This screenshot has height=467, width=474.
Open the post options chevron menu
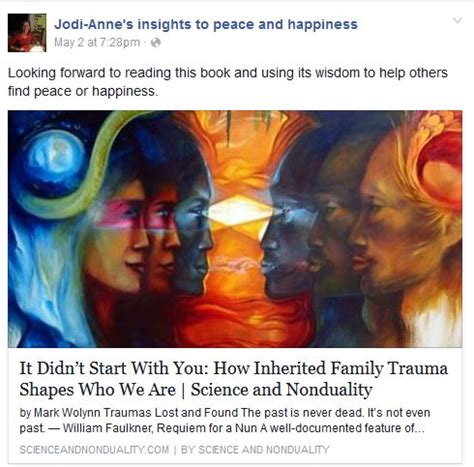[458, 21]
